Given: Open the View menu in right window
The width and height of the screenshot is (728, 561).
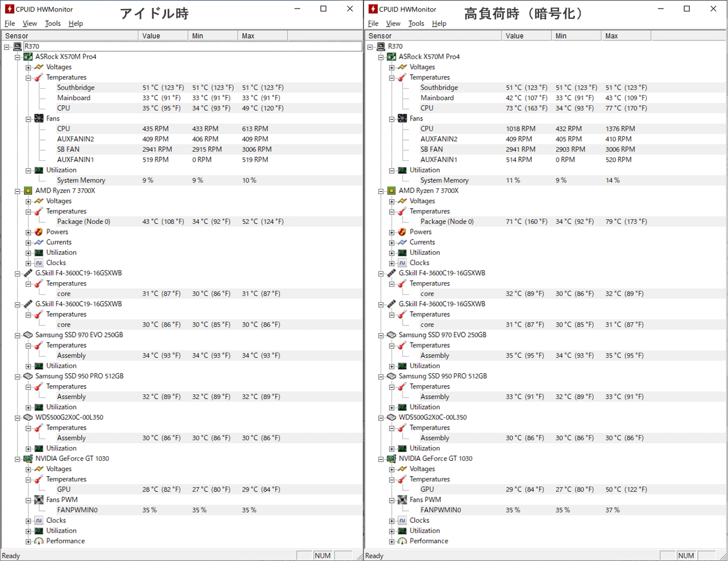Looking at the screenshot, I should tap(393, 23).
